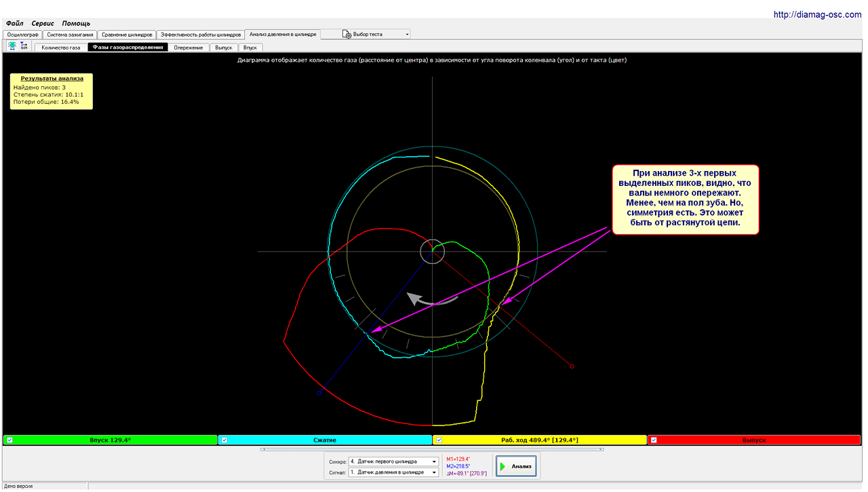Select the Фазы газораспределения sub-tab
Image resolution: width=868 pixels, height=492 pixels.
point(128,48)
